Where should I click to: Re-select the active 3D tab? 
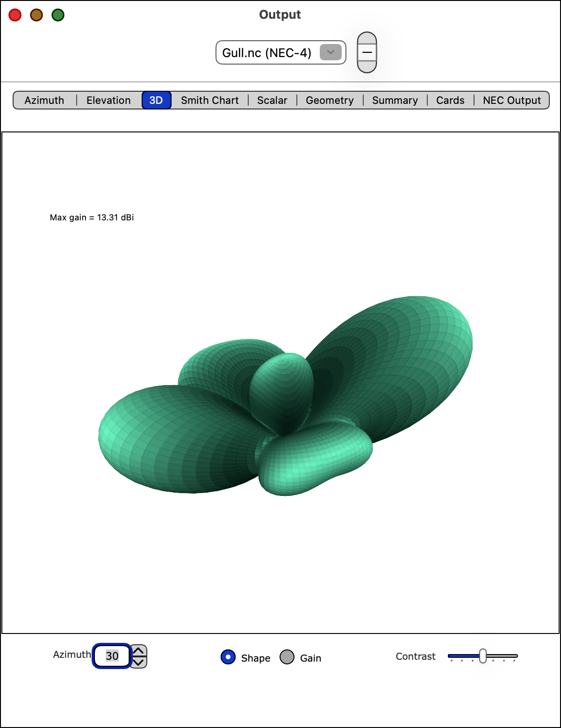pyautogui.click(x=157, y=100)
